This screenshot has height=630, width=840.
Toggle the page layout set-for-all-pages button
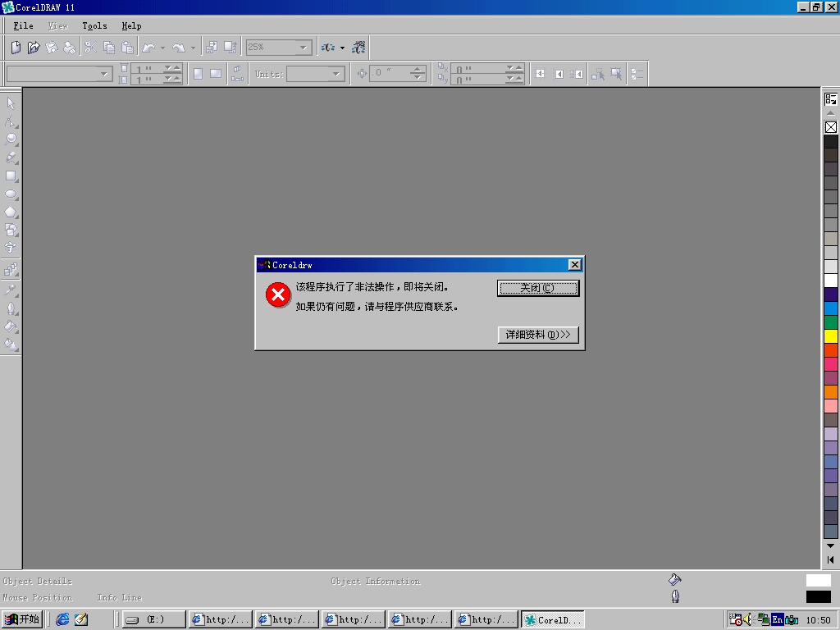(237, 74)
